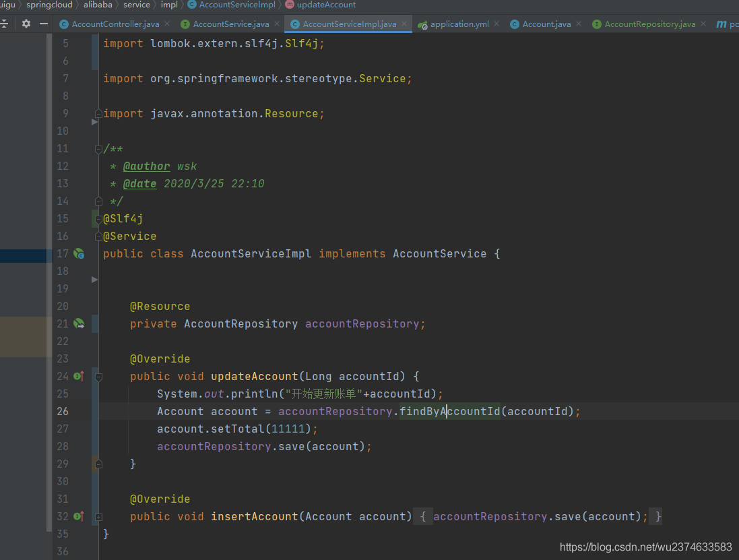Click the collapse all icon in panel toolbar
Viewport: 739px width, 560px height.
tap(4, 24)
